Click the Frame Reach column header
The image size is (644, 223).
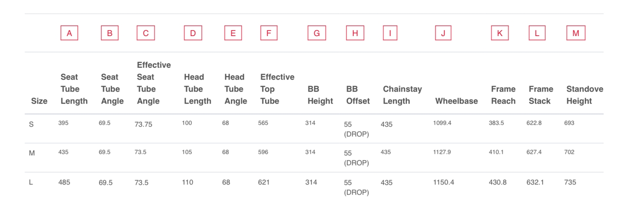coord(503,95)
